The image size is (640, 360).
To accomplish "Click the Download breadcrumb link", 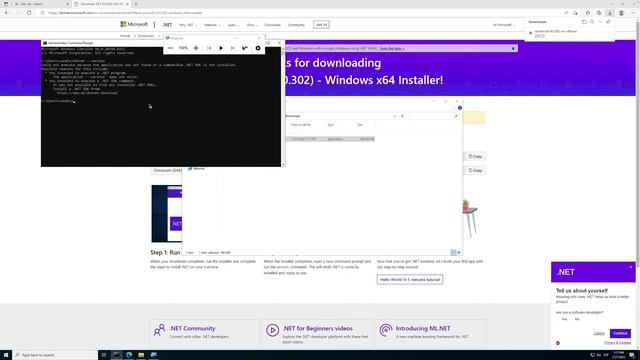I will [146, 36].
